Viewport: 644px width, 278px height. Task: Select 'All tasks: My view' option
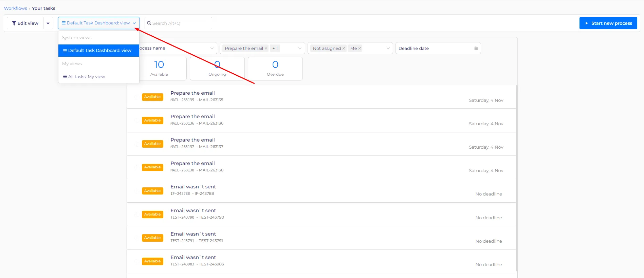pyautogui.click(x=99, y=76)
